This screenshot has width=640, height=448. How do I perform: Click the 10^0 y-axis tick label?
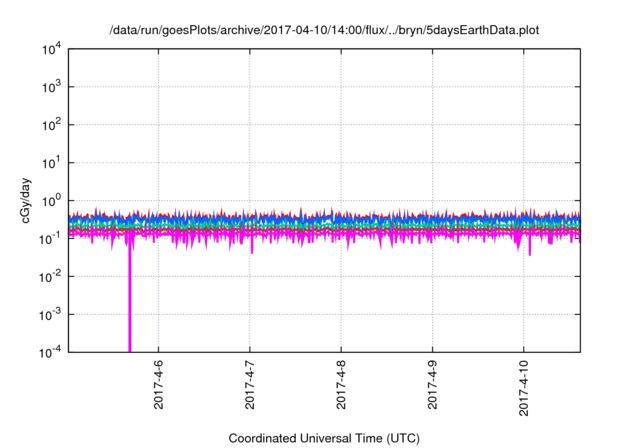51,201
